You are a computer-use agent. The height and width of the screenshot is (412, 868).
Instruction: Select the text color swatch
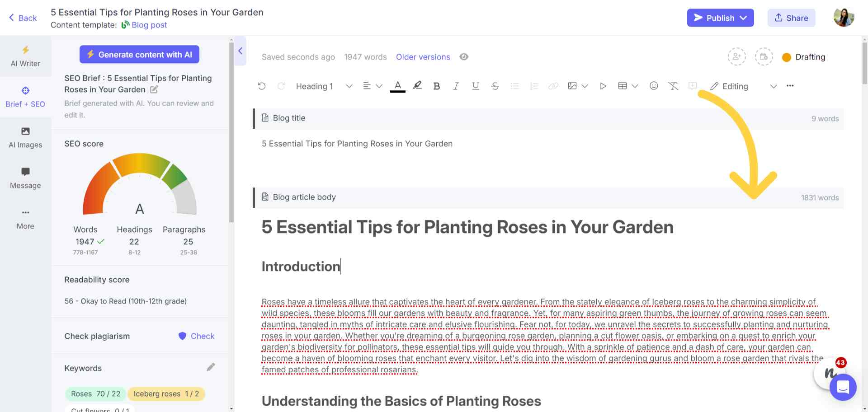(397, 86)
